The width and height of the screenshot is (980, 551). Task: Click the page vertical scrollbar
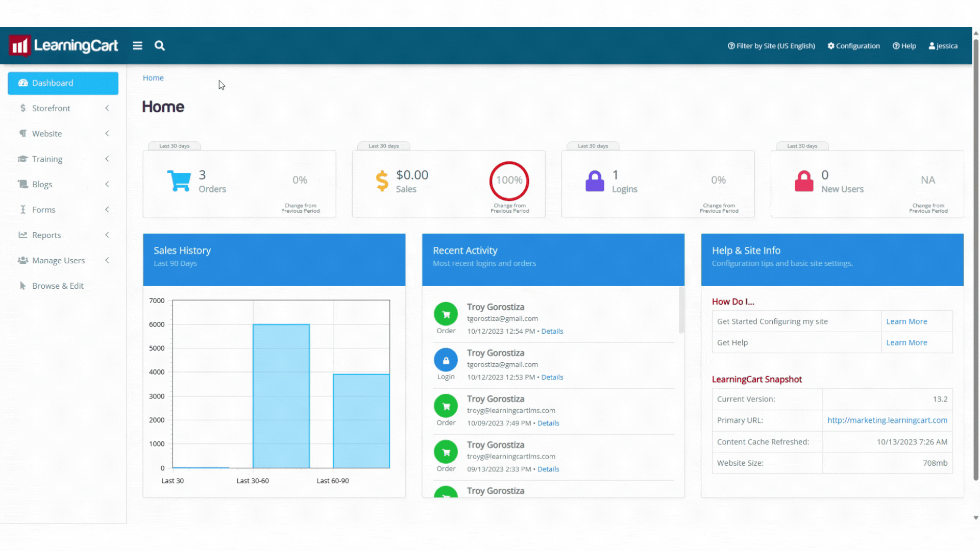(x=975, y=260)
